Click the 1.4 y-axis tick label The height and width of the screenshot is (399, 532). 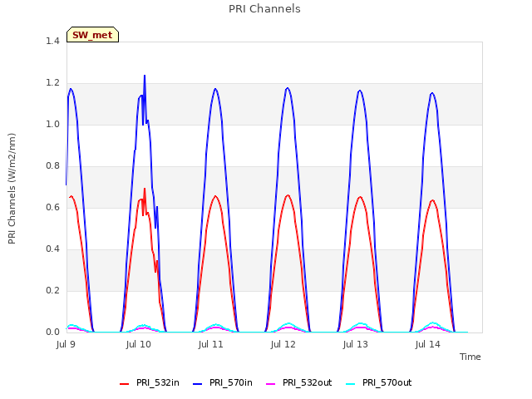point(52,41)
